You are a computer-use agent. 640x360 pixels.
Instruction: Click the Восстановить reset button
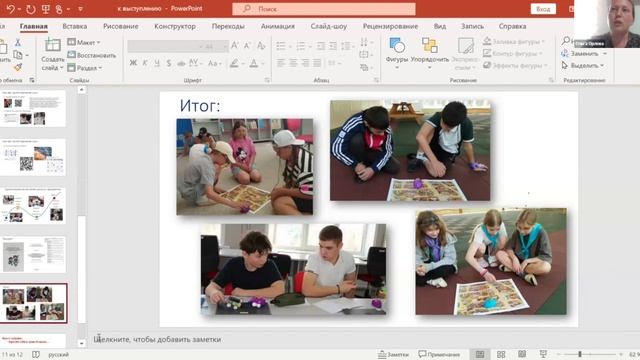(x=92, y=55)
